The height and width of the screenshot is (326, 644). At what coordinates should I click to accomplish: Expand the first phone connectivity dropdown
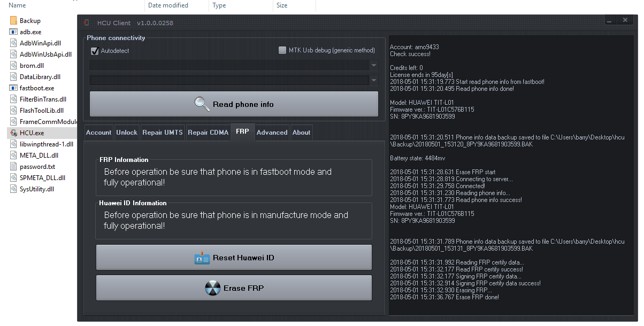(x=373, y=65)
